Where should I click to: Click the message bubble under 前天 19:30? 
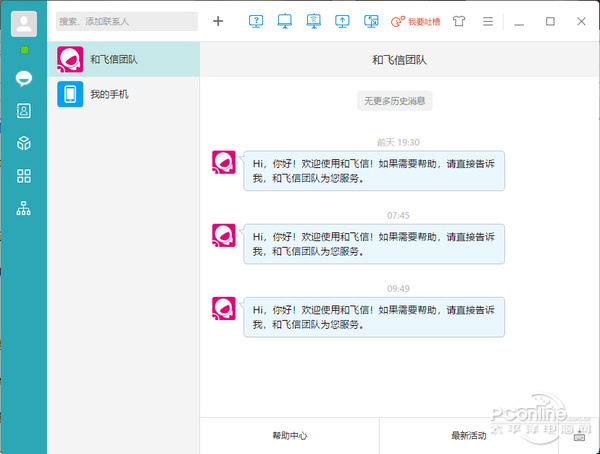(x=374, y=171)
